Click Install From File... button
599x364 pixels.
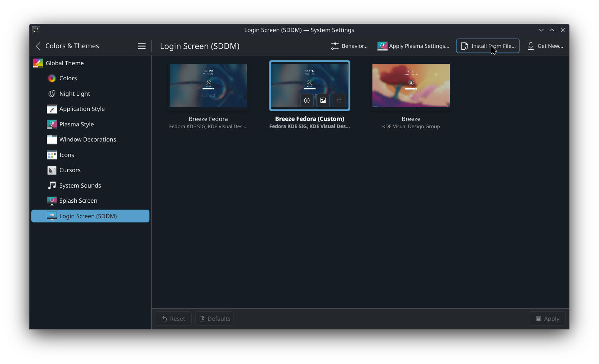coord(488,46)
